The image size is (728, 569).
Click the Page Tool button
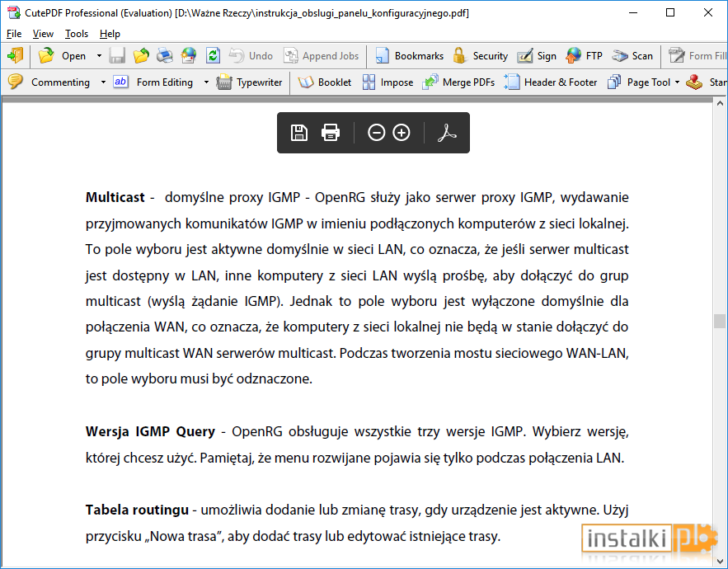tap(638, 82)
